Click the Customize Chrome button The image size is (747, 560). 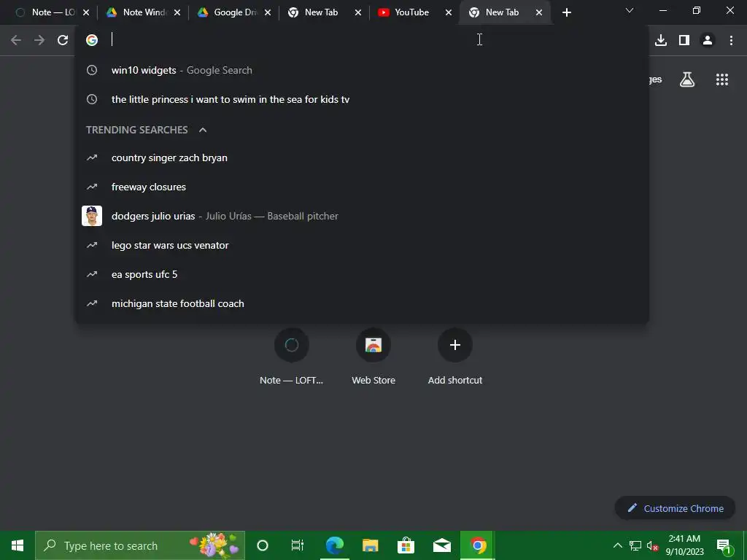[675, 508]
